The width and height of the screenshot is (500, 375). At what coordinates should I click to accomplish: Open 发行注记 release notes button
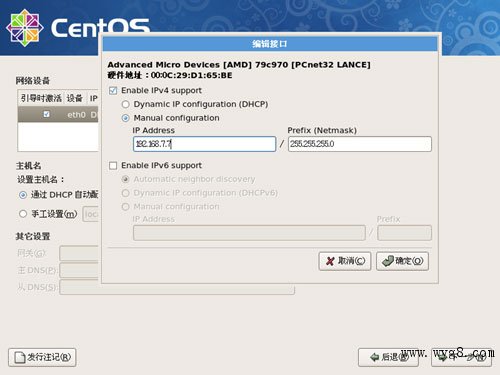click(x=42, y=358)
